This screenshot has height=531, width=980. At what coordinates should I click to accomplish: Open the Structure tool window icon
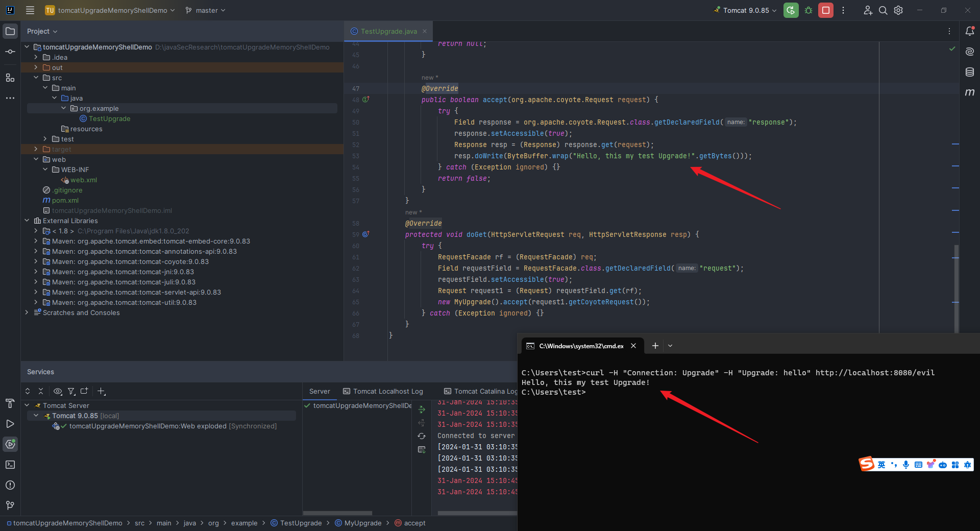tap(10, 78)
